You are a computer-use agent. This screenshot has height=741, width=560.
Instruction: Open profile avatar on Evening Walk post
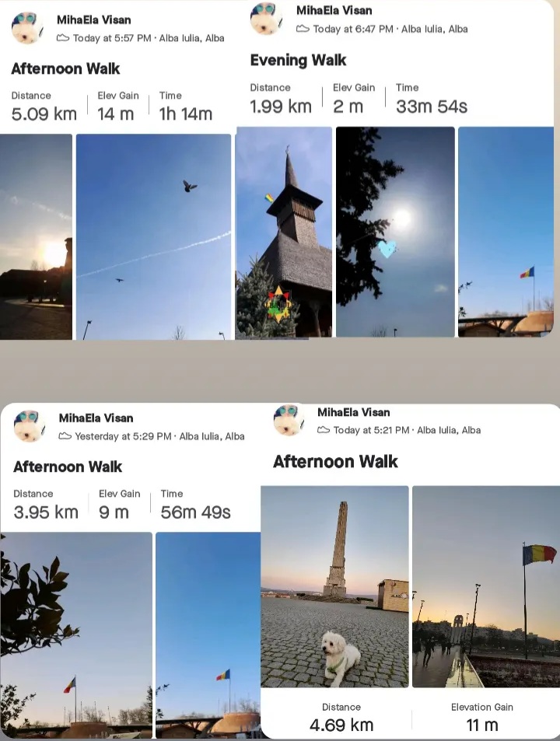[266, 18]
